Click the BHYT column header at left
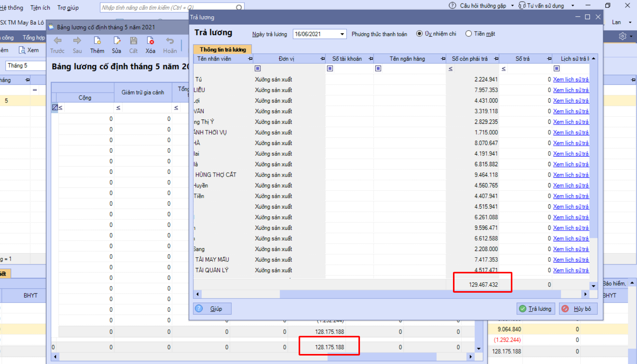The width and height of the screenshot is (637, 364). coord(30,295)
